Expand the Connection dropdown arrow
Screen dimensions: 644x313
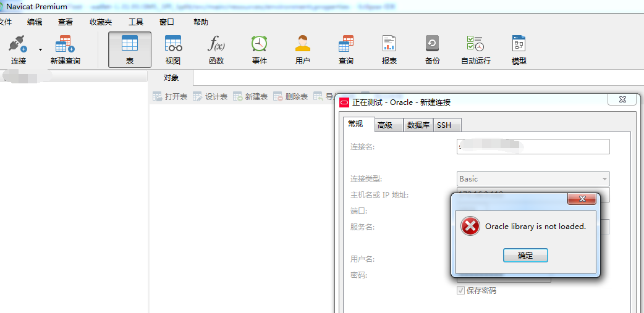40,49
